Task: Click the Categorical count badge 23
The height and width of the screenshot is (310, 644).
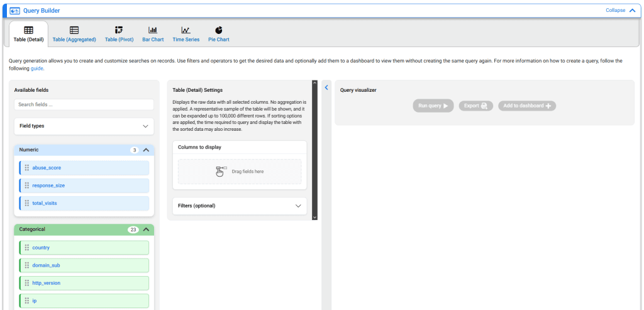Action: tap(133, 230)
